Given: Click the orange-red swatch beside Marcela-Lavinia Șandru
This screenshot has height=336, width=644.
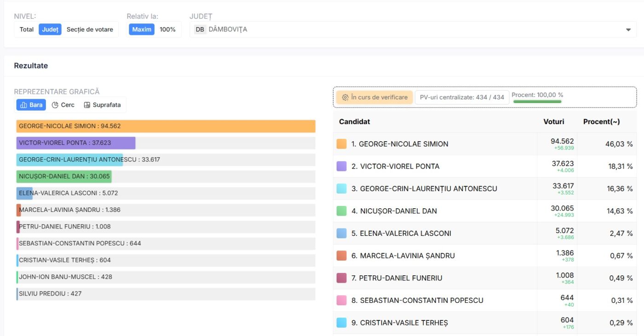Looking at the screenshot, I should click(341, 256).
